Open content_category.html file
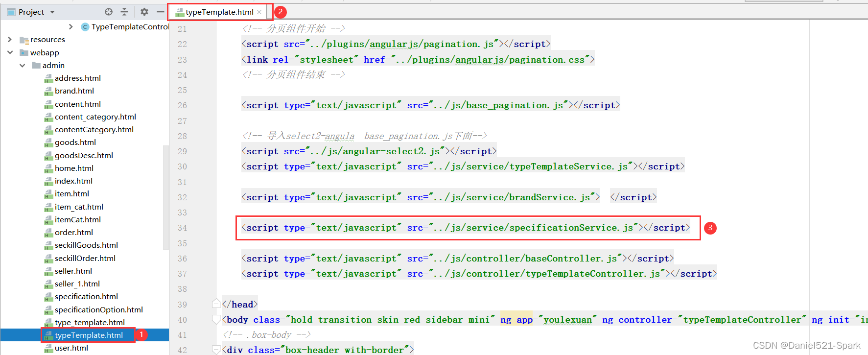The image size is (868, 355). pos(95,117)
